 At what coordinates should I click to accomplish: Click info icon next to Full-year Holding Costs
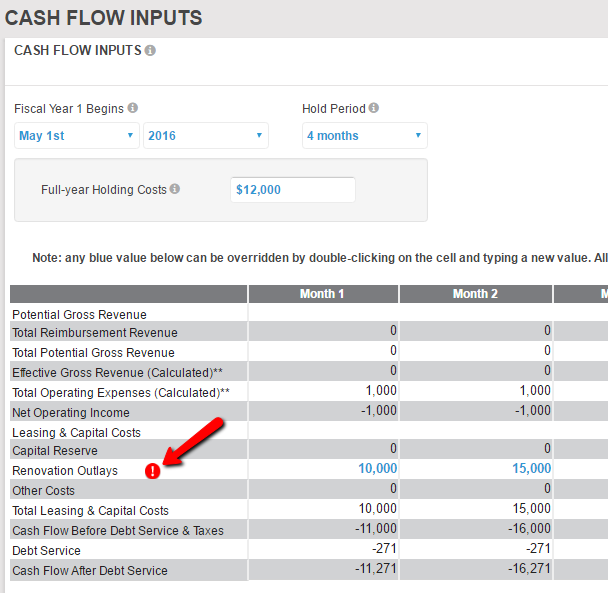(175, 189)
